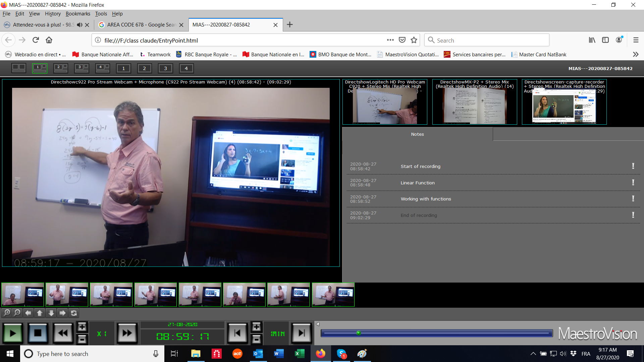The image size is (644, 362).
Task: Reload the current page
Action: 36,40
